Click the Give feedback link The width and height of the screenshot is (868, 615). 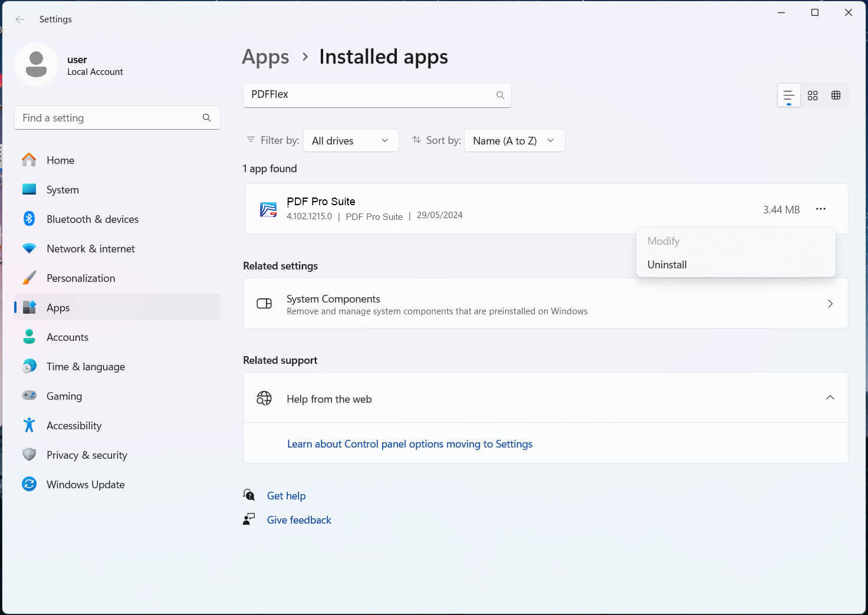coord(299,520)
